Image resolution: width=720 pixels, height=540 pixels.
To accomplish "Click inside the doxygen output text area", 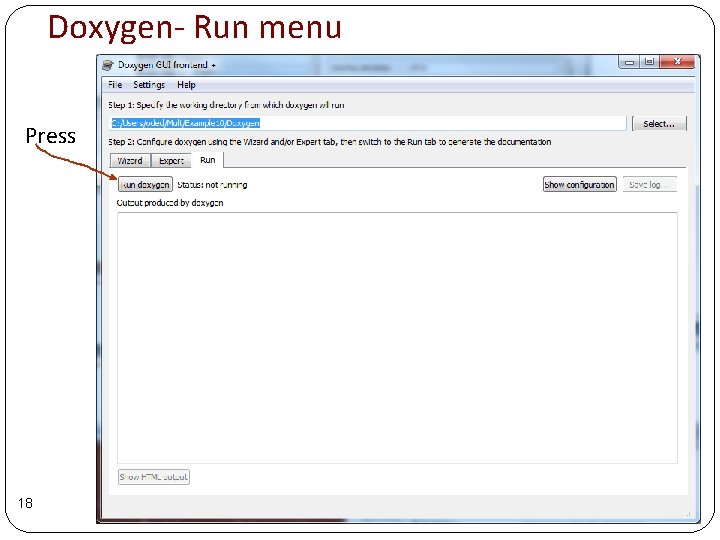I will (397, 338).
